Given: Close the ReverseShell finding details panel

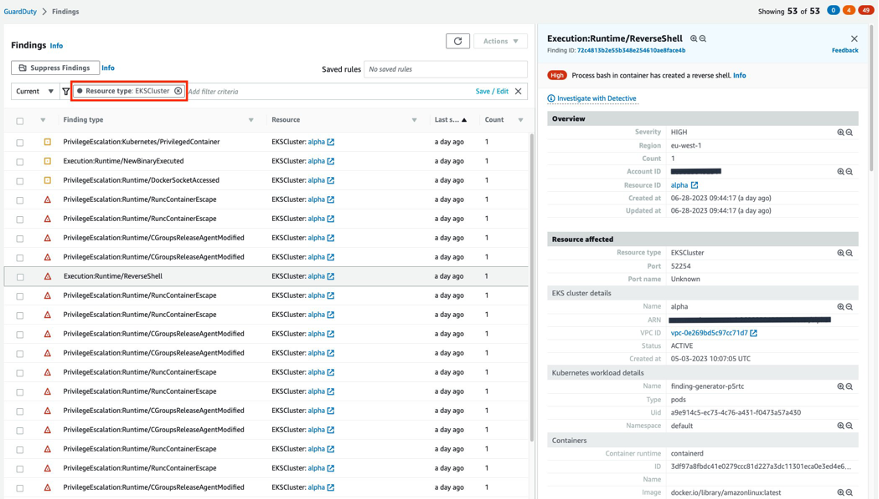Looking at the screenshot, I should coord(854,39).
